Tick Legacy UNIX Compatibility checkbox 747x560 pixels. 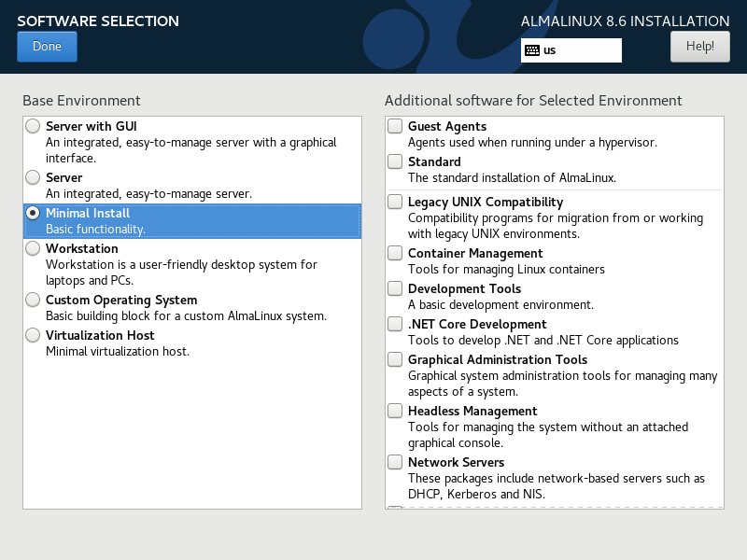(395, 202)
